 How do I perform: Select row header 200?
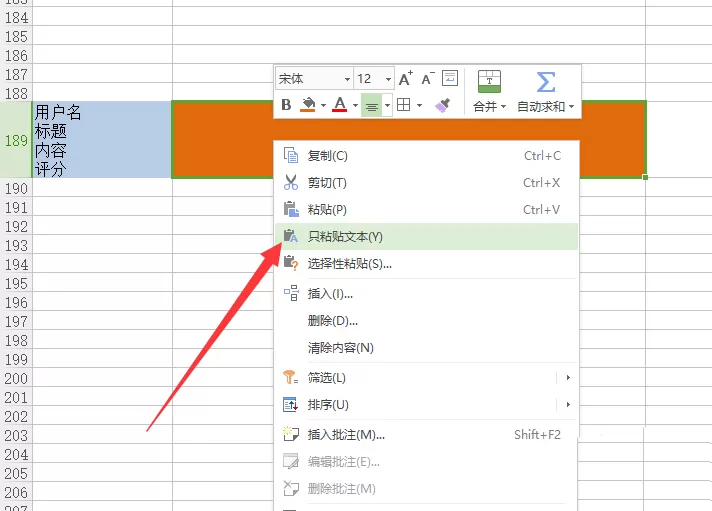point(16,378)
